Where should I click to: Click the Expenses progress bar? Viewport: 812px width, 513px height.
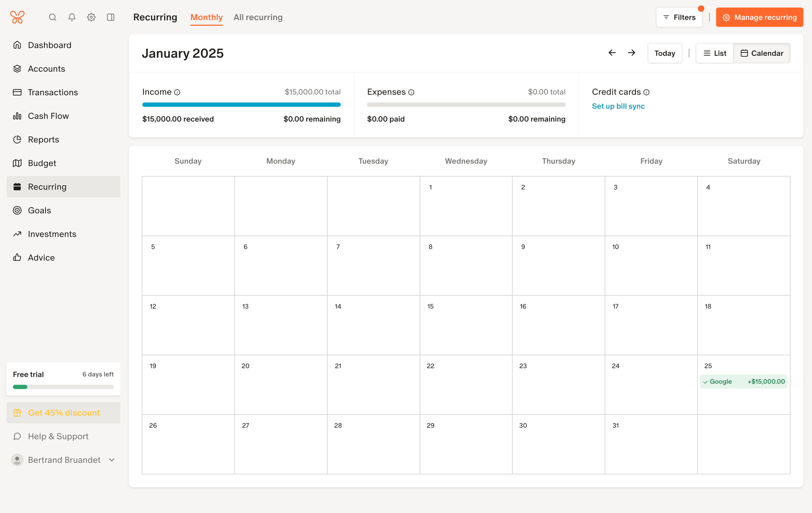(466, 105)
